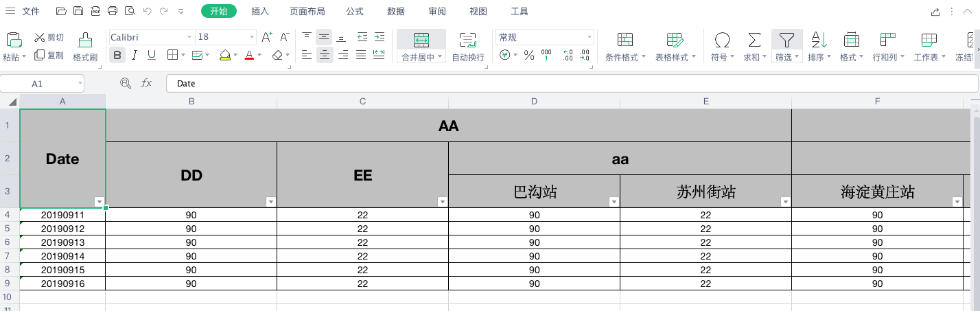The width and height of the screenshot is (980, 311).
Task: Select cell containing 20190913
Action: (x=62, y=242)
